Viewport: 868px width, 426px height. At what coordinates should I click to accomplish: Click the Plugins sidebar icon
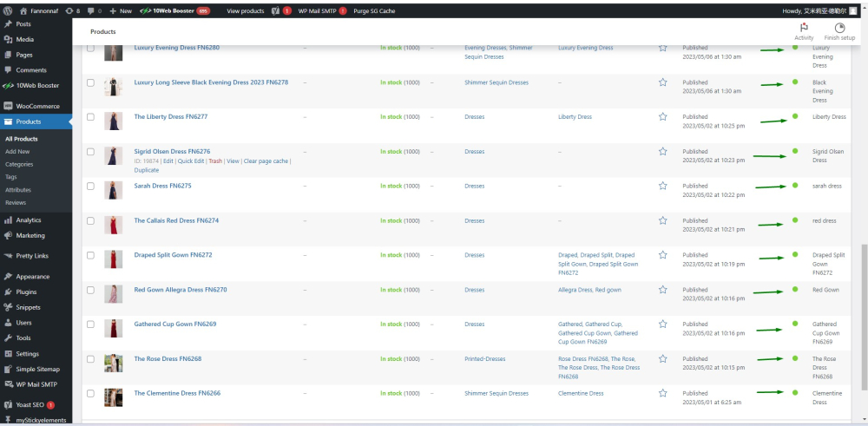click(8, 292)
